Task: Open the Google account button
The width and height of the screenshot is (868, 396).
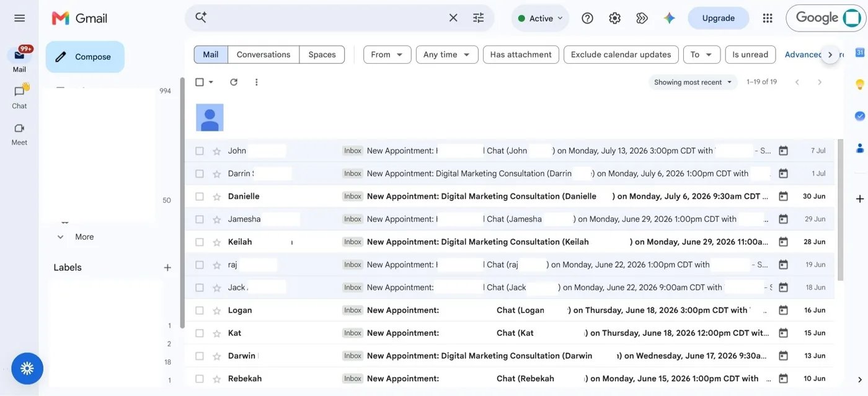Action: (826, 18)
